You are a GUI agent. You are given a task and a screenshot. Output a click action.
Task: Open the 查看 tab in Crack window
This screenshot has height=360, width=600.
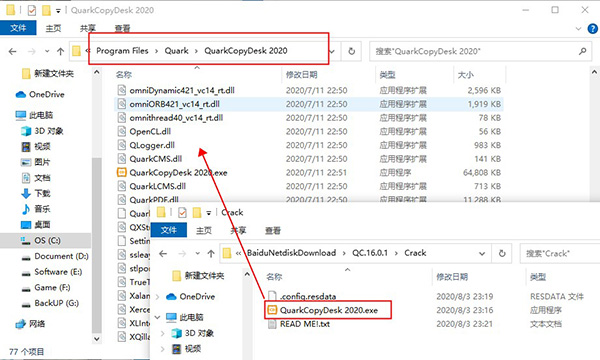[x=273, y=230]
